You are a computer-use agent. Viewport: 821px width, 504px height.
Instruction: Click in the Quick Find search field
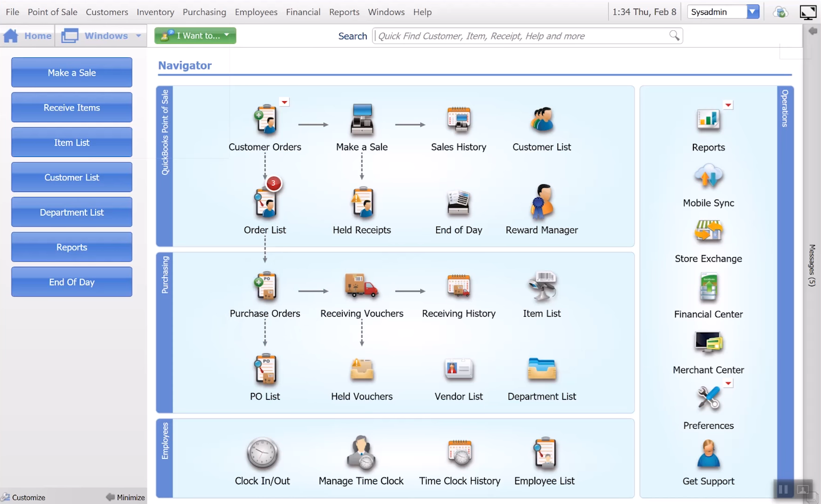coord(521,36)
